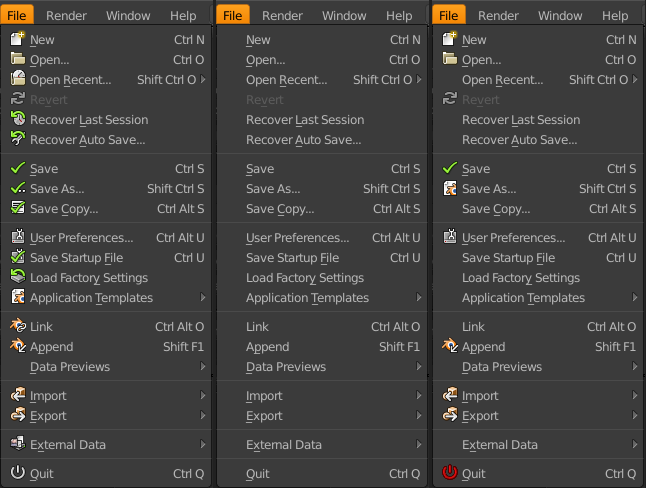Viewport: 646px width, 488px height.
Task: Click the Save Startup File icon in left menu
Action: [18, 257]
